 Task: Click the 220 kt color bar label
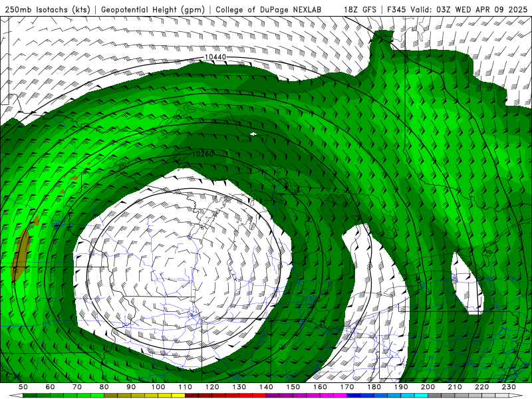tap(481, 387)
